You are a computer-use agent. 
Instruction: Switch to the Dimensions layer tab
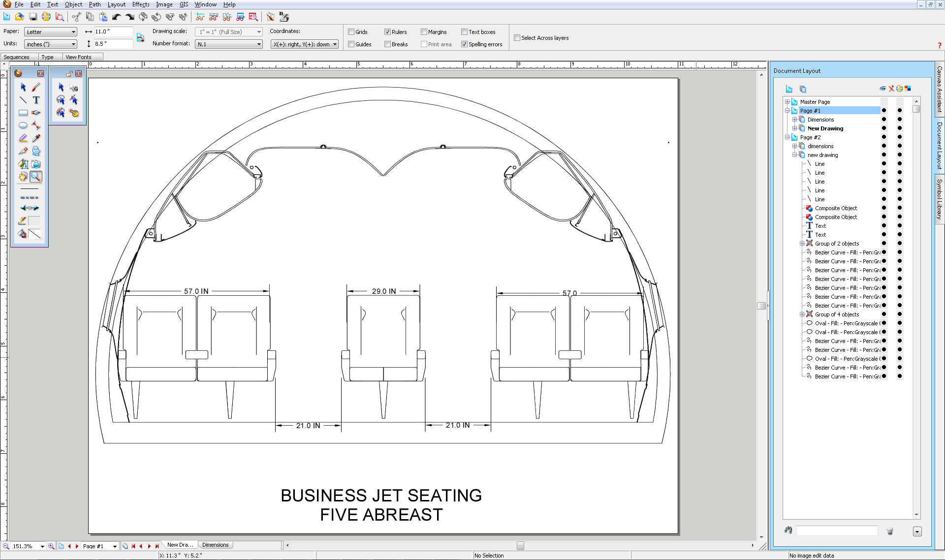(215, 545)
